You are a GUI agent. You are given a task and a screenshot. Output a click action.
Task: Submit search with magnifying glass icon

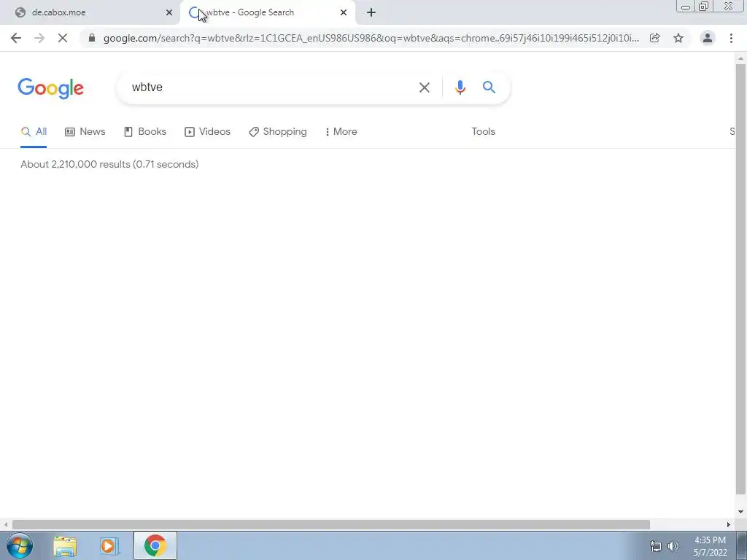click(x=489, y=87)
